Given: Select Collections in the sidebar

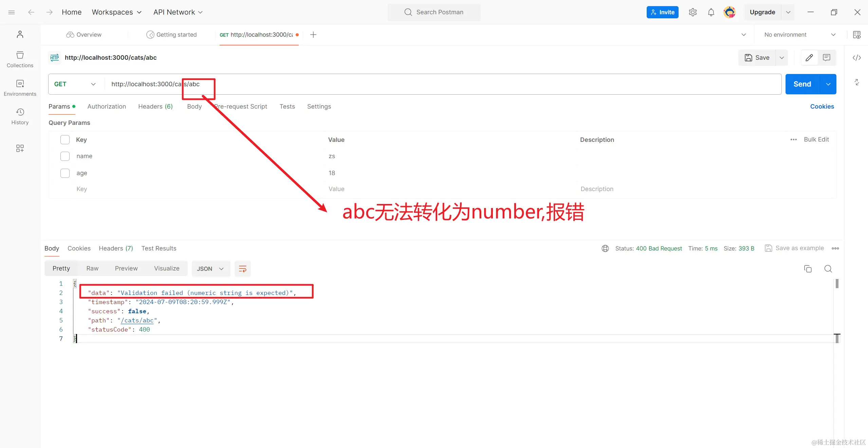Looking at the screenshot, I should 20,59.
